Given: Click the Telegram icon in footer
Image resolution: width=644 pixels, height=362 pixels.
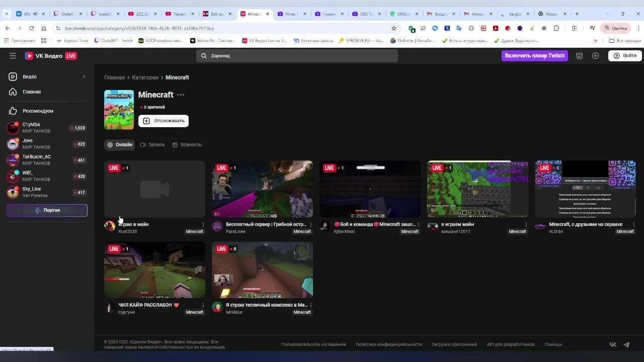Looking at the screenshot, I should pyautogui.click(x=627, y=344).
